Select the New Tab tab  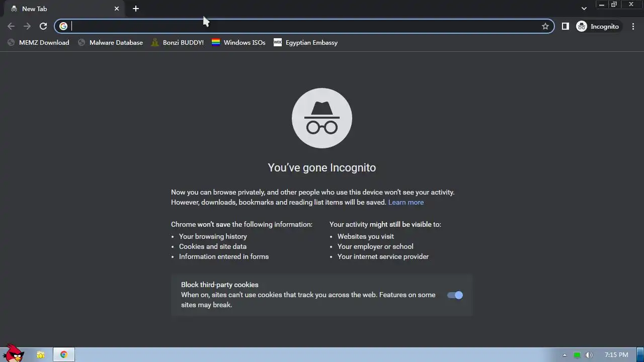(63, 9)
